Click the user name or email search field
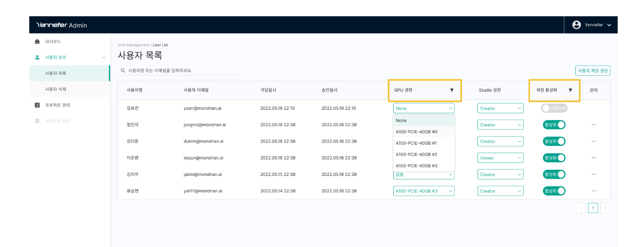Image resolution: width=644 pixels, height=247 pixels. (x=181, y=71)
